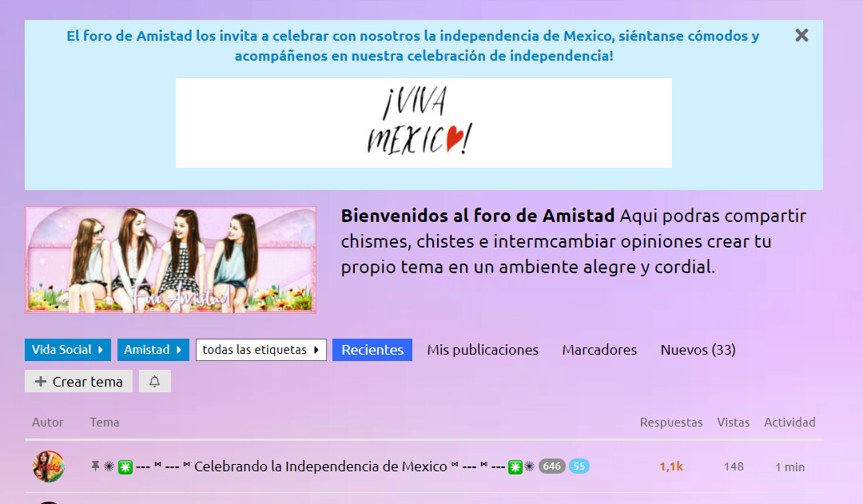
Task: Sort topics by Respuestas column
Action: pos(671,422)
